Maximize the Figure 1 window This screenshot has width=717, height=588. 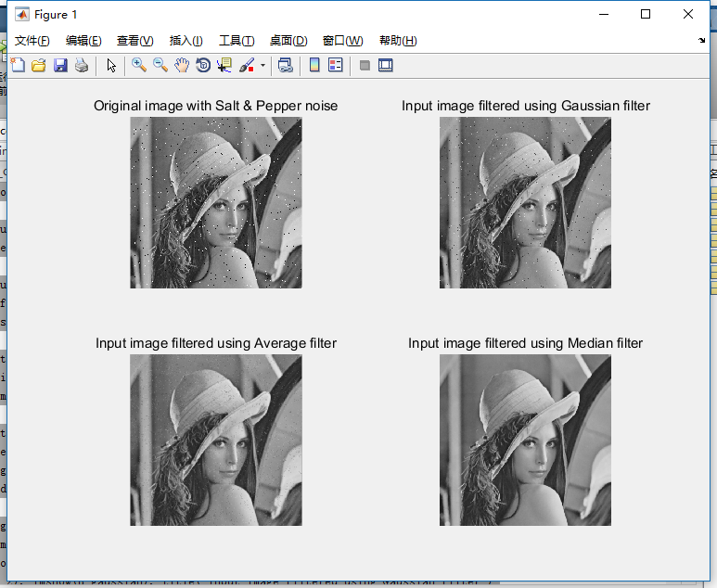click(x=646, y=14)
